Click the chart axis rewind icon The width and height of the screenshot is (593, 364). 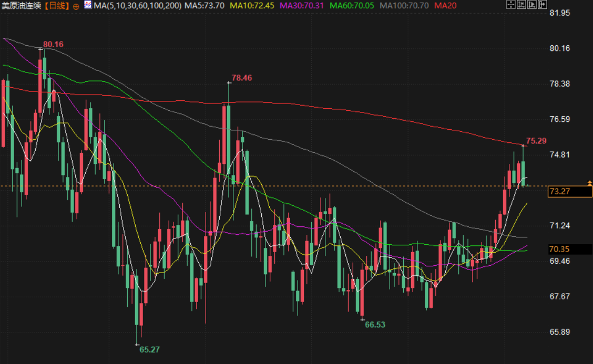521,5
